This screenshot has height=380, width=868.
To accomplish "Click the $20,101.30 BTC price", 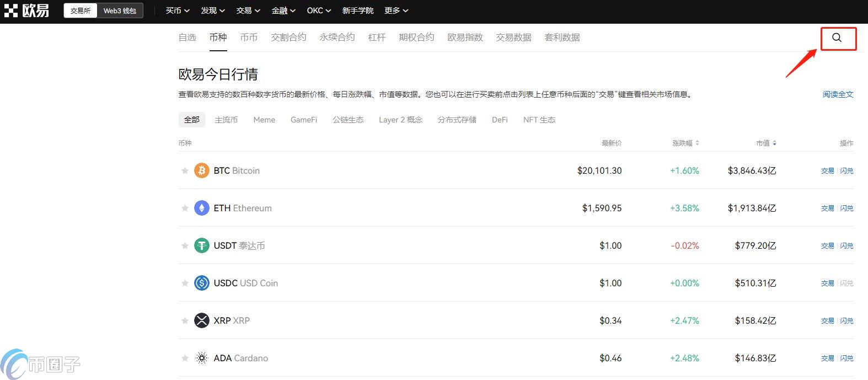I will pyautogui.click(x=599, y=170).
